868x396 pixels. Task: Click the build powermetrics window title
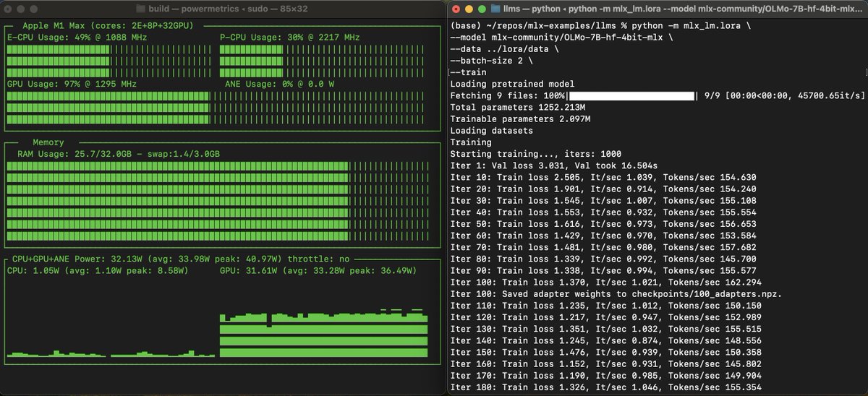tap(229, 9)
